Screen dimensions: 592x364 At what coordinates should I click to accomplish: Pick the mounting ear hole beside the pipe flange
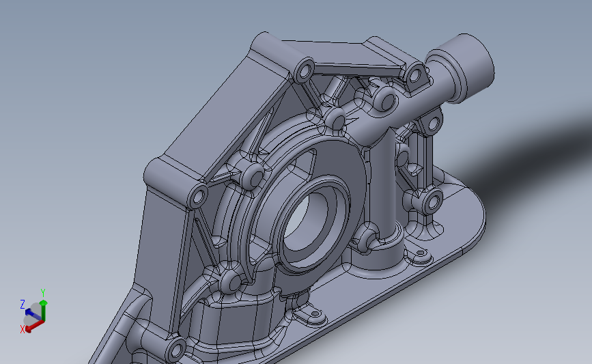[x=414, y=76]
